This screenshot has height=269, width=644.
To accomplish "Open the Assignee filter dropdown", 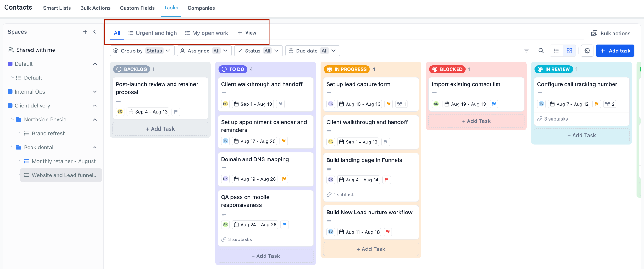I will [204, 51].
